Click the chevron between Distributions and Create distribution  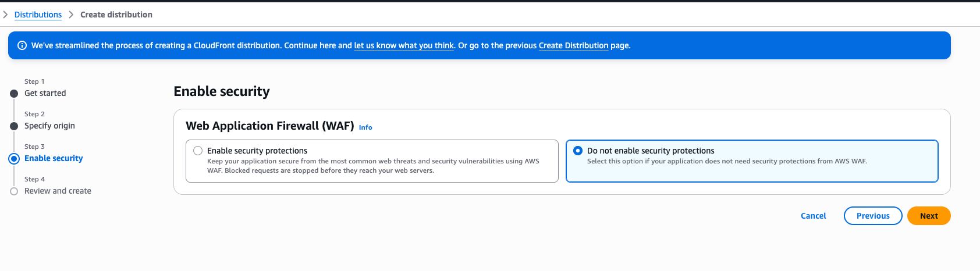pos(71,15)
